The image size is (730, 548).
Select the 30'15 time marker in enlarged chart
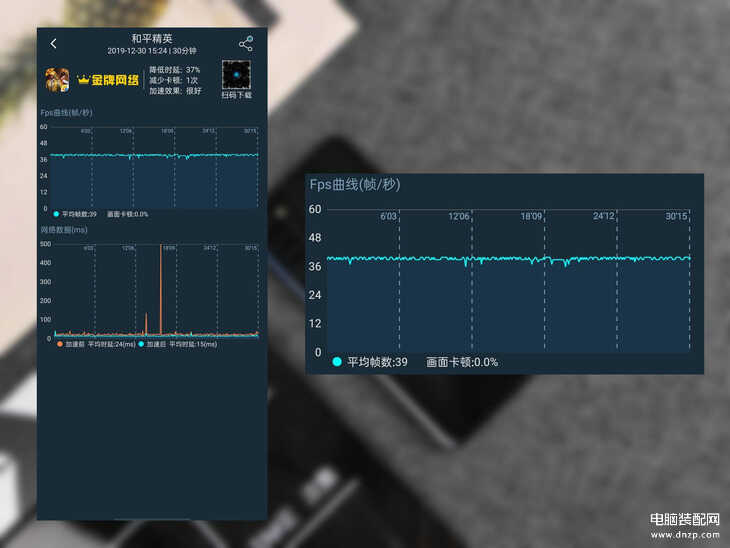[676, 216]
